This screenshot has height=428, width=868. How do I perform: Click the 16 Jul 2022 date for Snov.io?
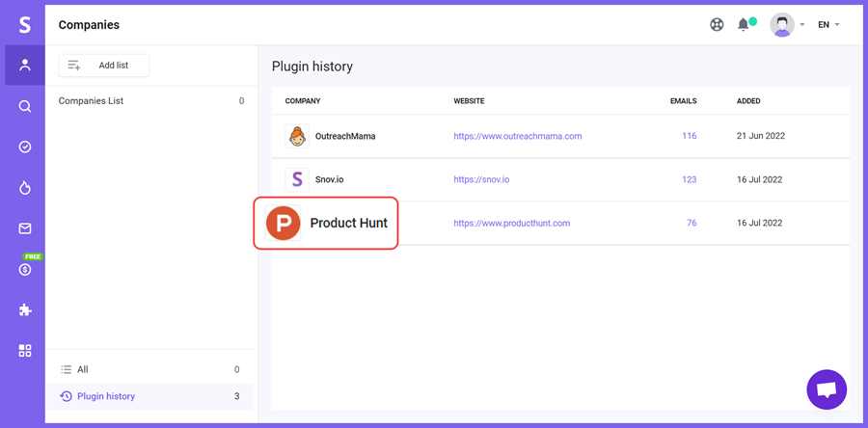(x=759, y=179)
